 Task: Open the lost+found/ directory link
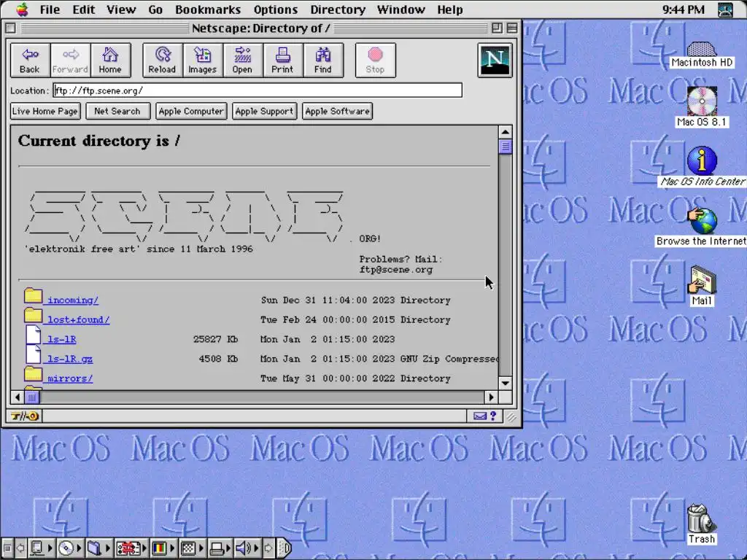(x=79, y=319)
